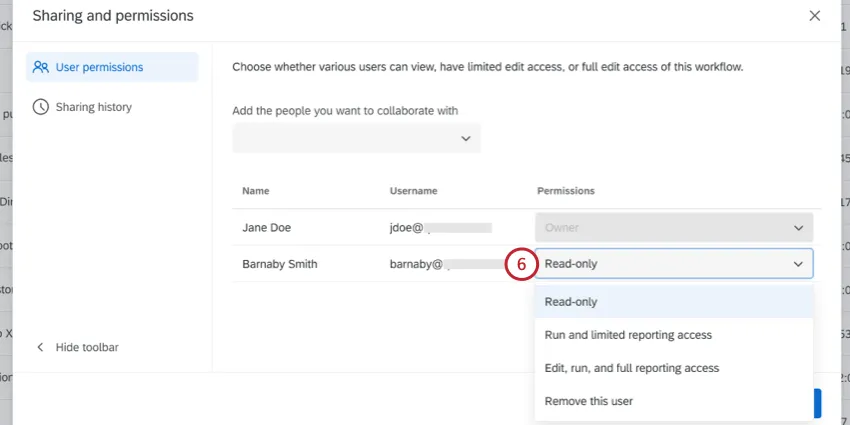Click the blue button at dialog bottom
This screenshot has height=425, width=850.
click(x=817, y=402)
